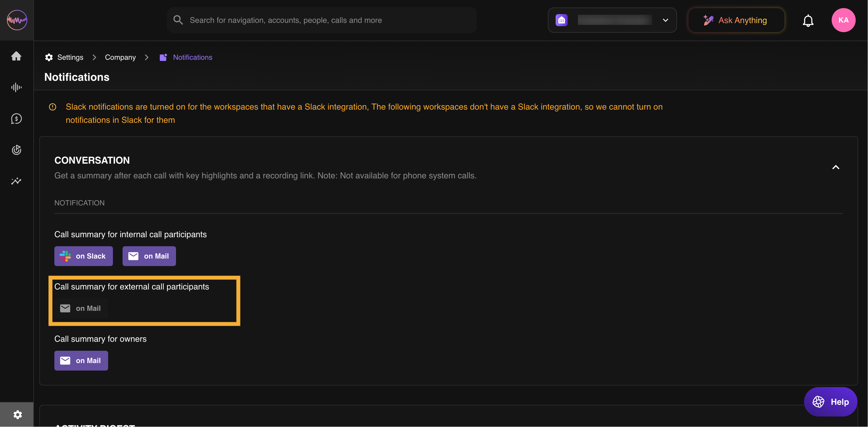Toggle on Mail for call summary owners
868x427 pixels.
pos(81,361)
